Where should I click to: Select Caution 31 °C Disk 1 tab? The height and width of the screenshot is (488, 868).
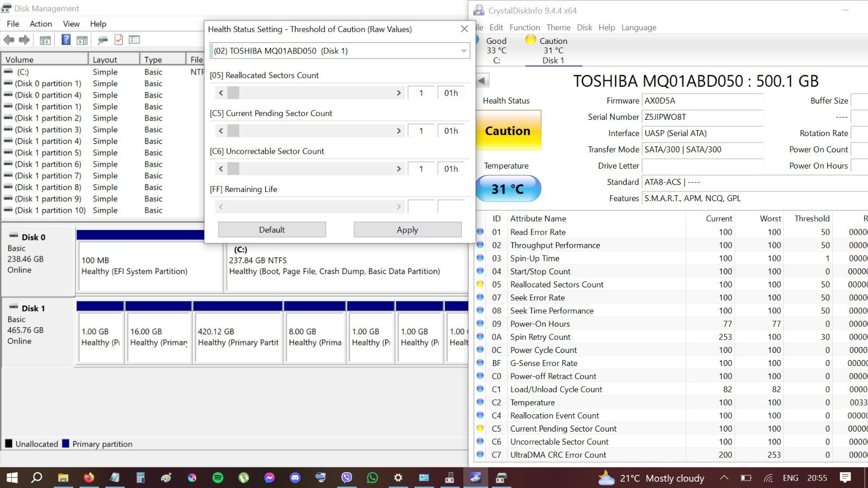point(553,50)
